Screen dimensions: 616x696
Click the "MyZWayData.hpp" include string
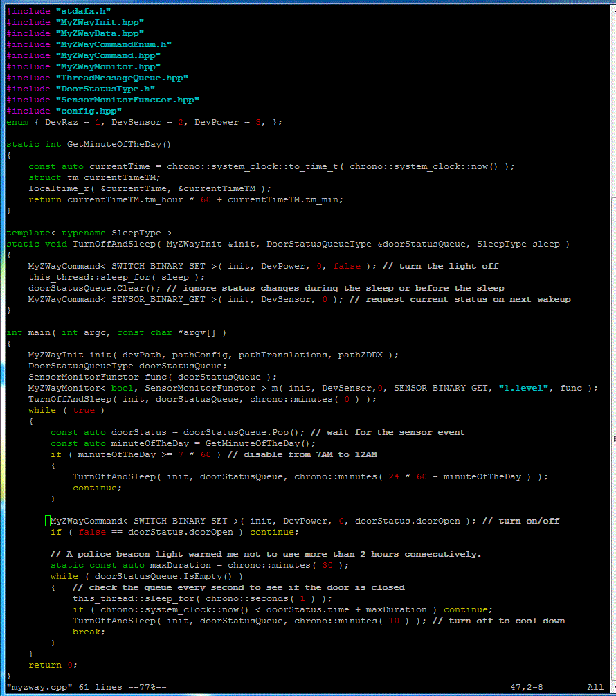100,33
